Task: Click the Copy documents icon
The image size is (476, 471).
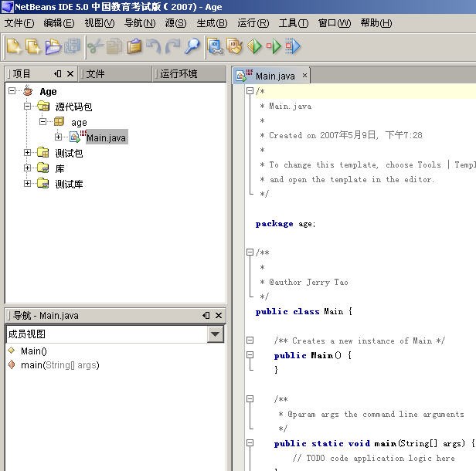Action: 114,46
